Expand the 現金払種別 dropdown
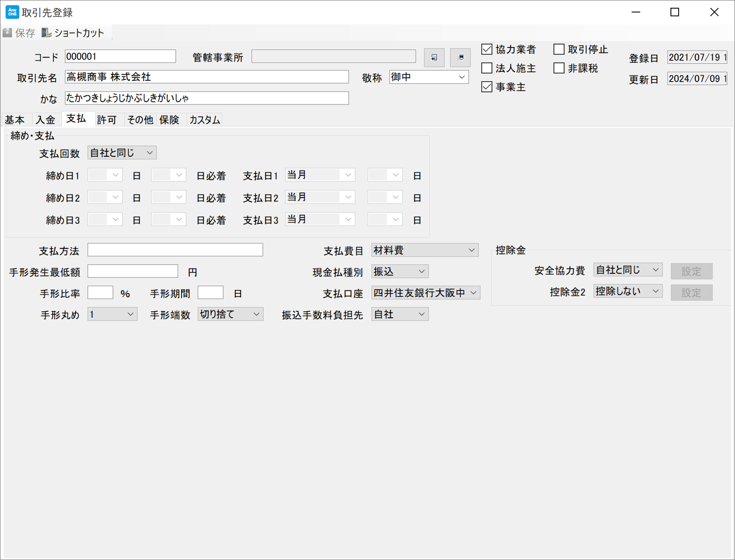 [400, 272]
